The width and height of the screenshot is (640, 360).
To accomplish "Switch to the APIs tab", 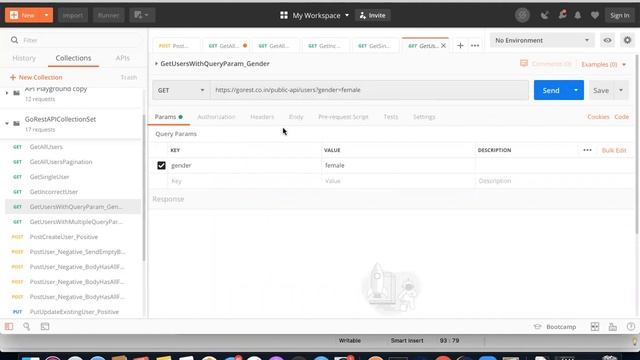I will click(122, 58).
